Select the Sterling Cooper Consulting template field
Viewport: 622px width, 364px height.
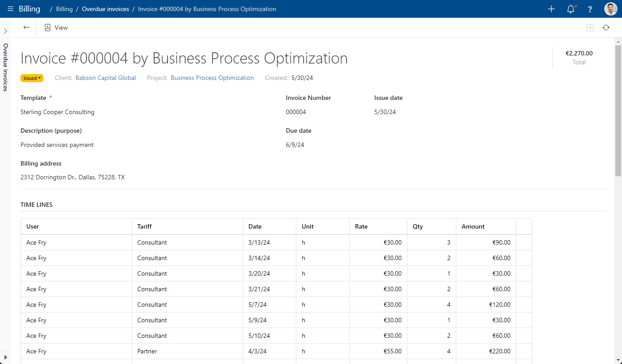pos(57,112)
